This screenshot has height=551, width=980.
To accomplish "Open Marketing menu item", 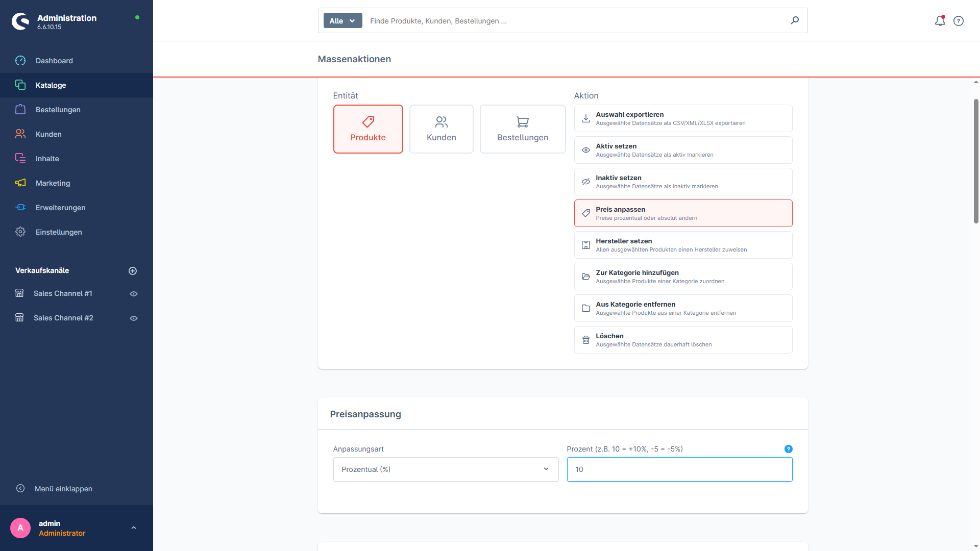I will tap(77, 183).
